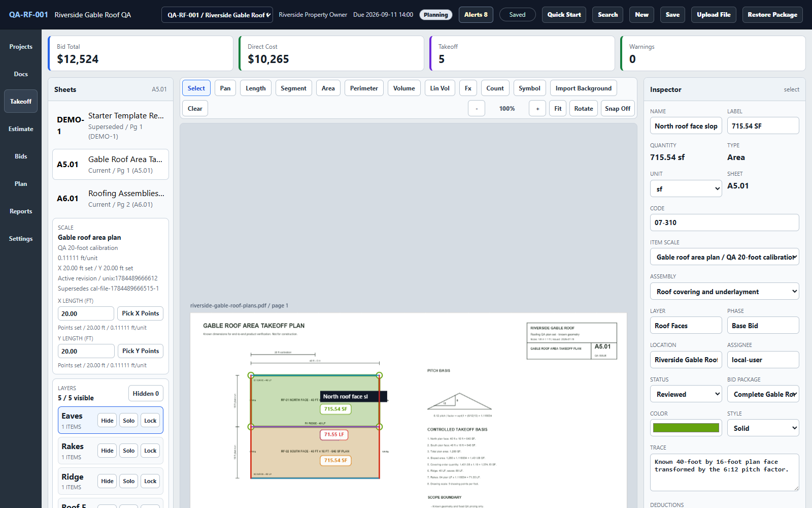Edit the X Length 20.00 field
Screen dimensions: 812x508
[86, 314]
